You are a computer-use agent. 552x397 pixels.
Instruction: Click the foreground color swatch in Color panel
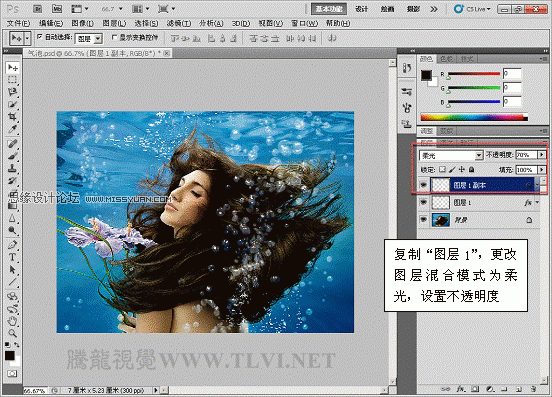tap(426, 75)
